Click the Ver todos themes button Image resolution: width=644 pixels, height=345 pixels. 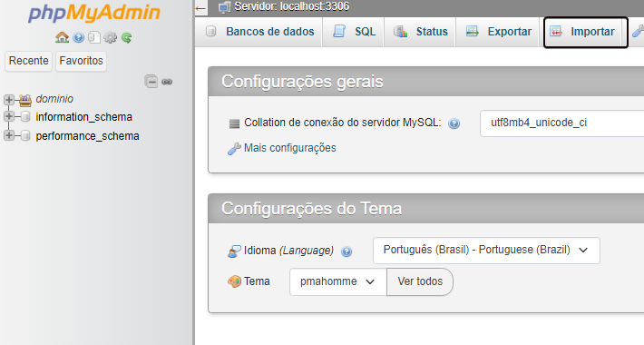(420, 281)
